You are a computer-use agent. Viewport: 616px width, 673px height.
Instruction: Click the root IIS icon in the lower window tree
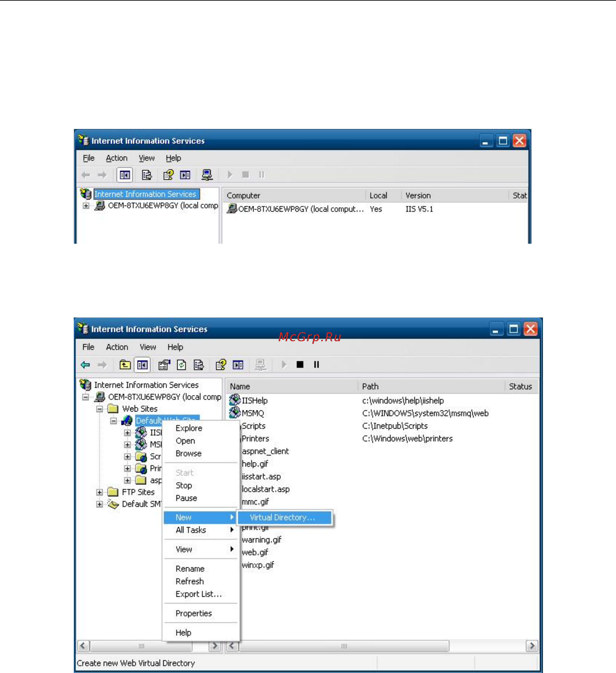(85, 384)
